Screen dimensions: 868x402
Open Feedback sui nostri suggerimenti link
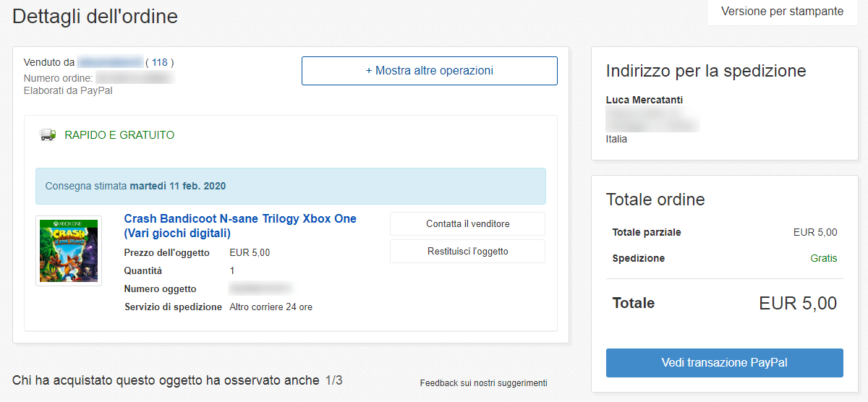click(483, 383)
